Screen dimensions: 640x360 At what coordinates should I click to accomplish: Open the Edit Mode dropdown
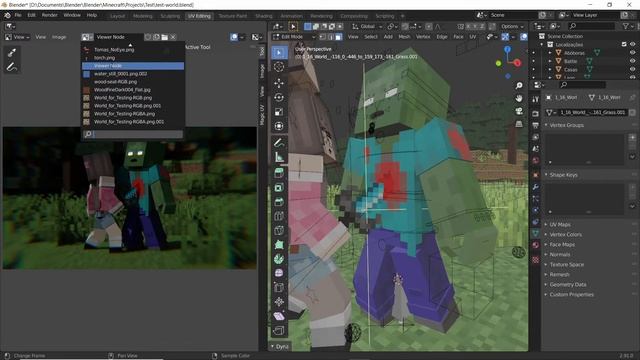(294, 37)
